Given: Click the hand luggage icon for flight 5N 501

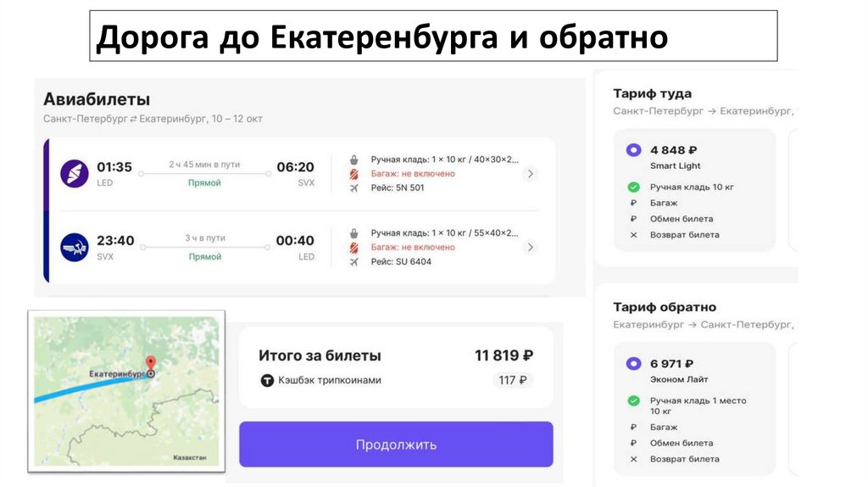Looking at the screenshot, I should click(x=353, y=160).
